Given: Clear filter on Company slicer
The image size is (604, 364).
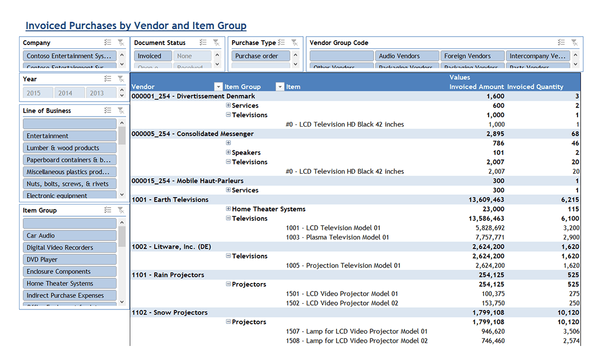Looking at the screenshot, I should (121, 42).
